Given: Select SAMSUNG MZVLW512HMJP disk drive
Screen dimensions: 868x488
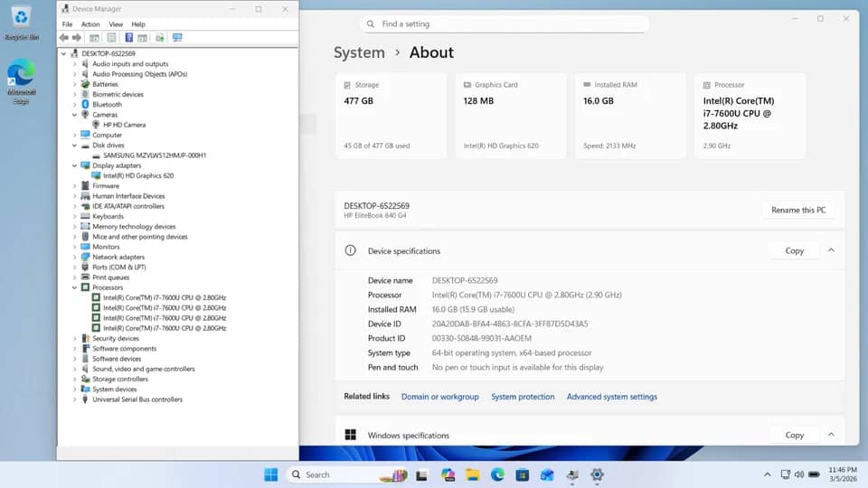Looking at the screenshot, I should [154, 155].
